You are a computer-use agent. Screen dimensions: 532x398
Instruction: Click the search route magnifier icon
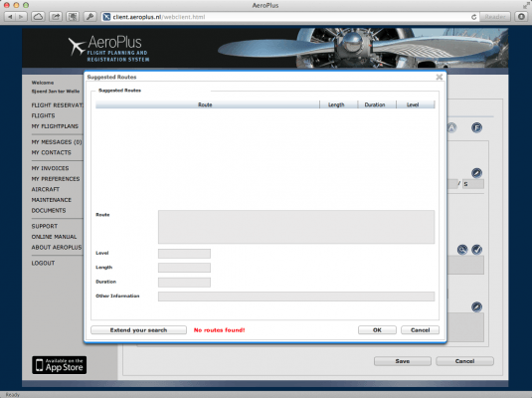(x=462, y=250)
